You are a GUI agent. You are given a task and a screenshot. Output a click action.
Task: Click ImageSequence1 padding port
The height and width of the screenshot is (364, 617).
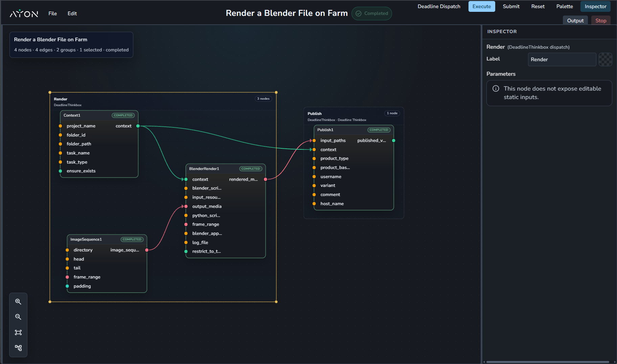tap(67, 286)
